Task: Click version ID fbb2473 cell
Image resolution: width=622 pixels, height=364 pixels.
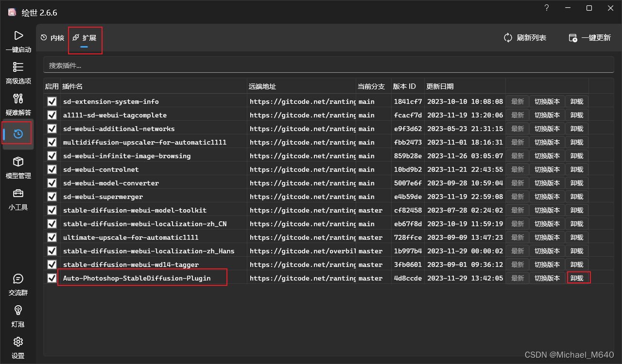Action: pyautogui.click(x=408, y=142)
